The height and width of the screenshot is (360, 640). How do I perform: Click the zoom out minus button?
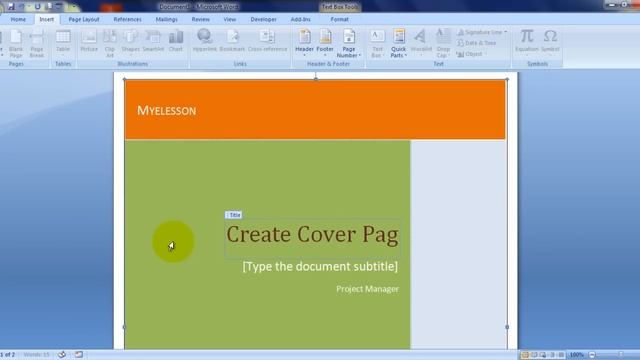[x=592, y=355]
